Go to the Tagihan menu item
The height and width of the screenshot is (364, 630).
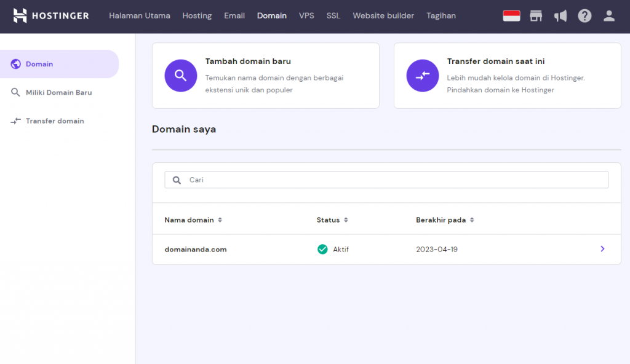(x=441, y=16)
